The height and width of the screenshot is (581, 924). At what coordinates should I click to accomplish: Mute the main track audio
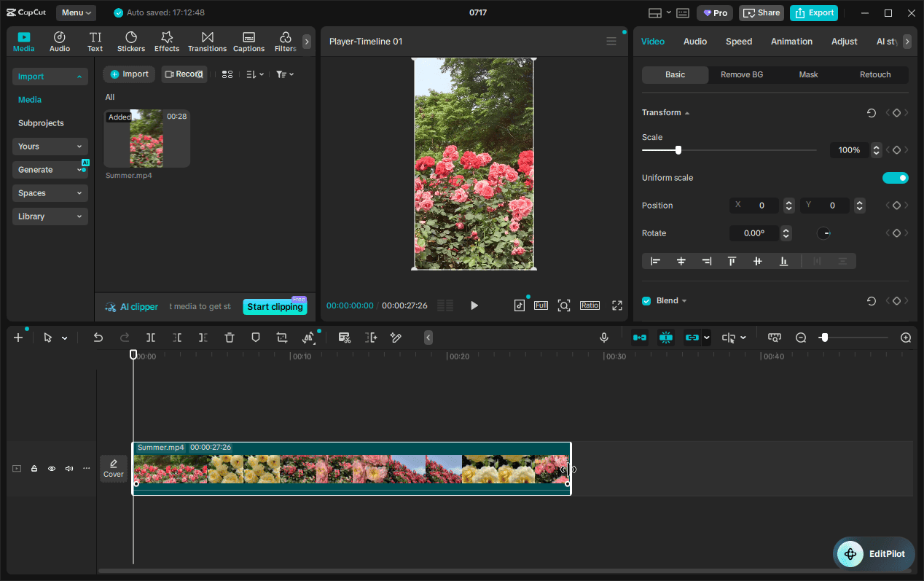(69, 469)
